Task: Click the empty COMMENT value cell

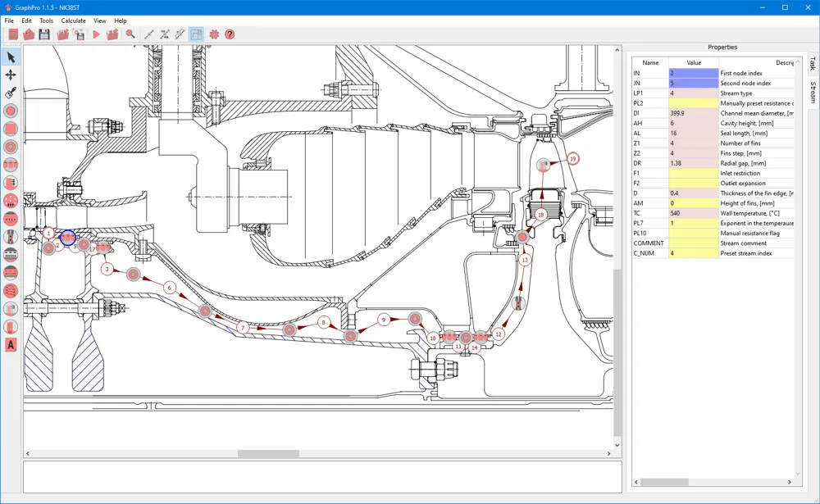Action: [694, 243]
